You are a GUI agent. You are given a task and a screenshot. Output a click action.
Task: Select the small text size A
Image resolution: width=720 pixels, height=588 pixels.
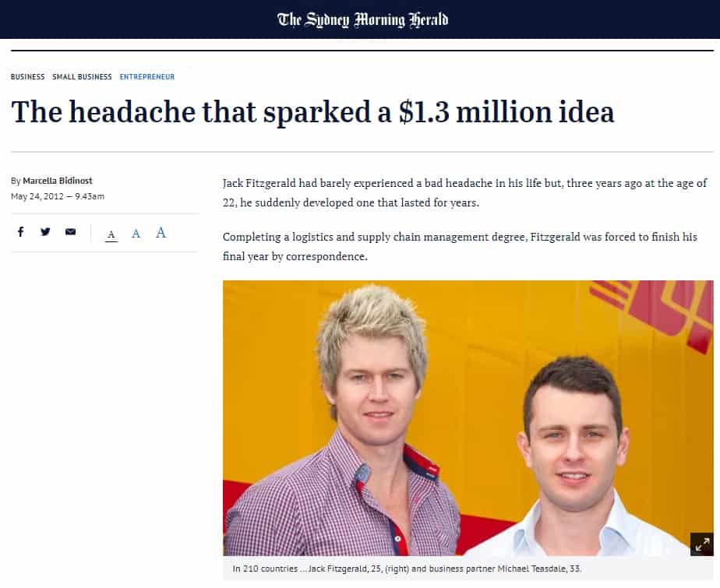click(x=111, y=234)
